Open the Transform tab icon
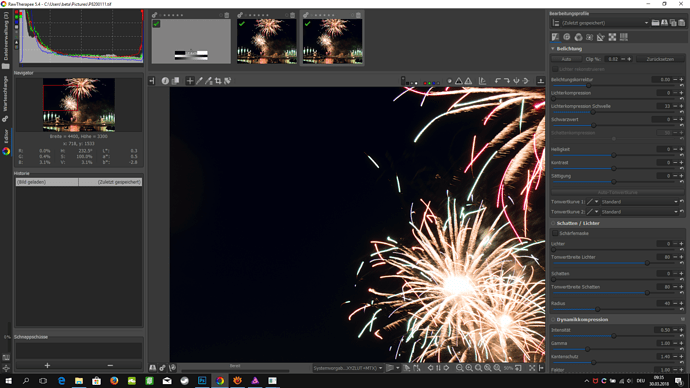Image resolution: width=690 pixels, height=388 pixels. 601,37
